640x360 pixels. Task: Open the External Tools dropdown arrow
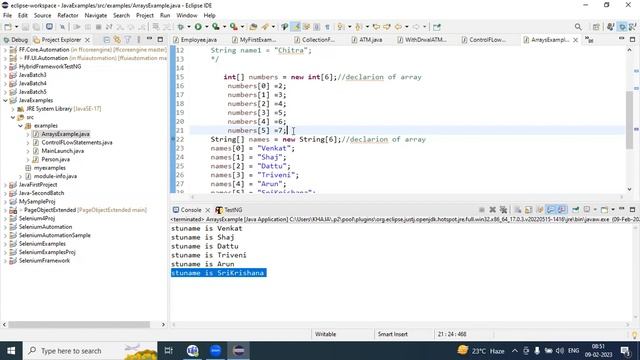pyautogui.click(x=242, y=27)
